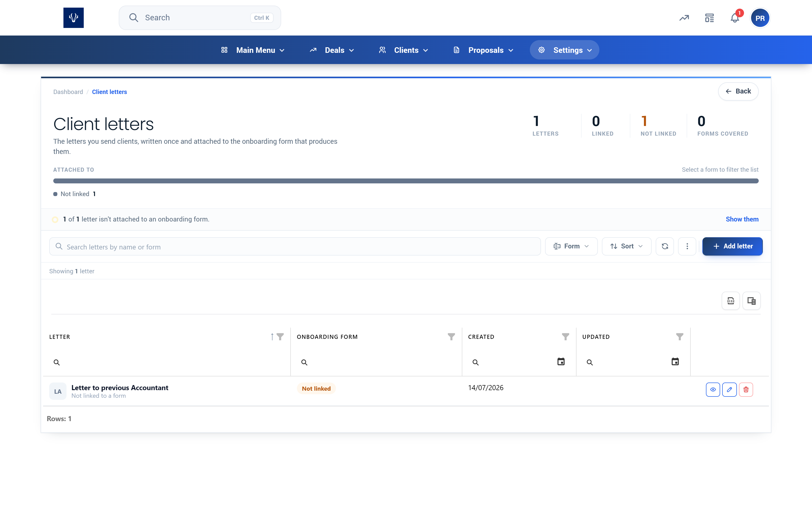Click Search letters by name or form
The width and height of the screenshot is (812, 508).
[295, 247]
